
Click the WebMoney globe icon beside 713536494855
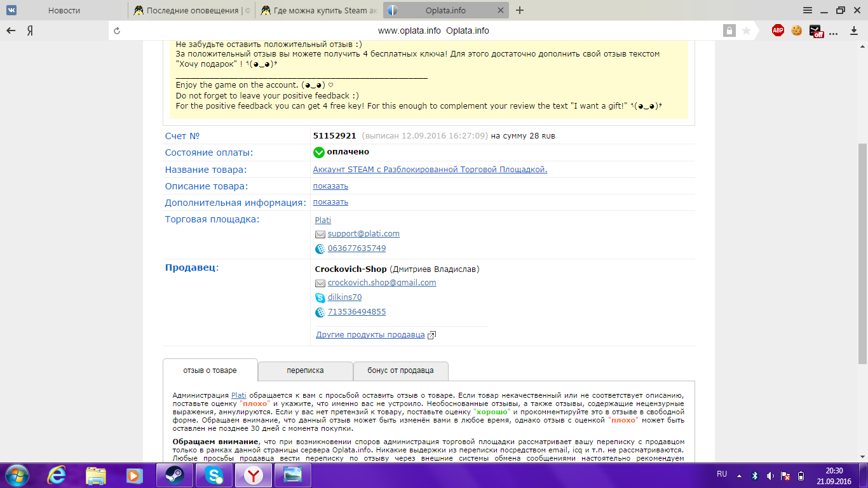click(x=320, y=313)
